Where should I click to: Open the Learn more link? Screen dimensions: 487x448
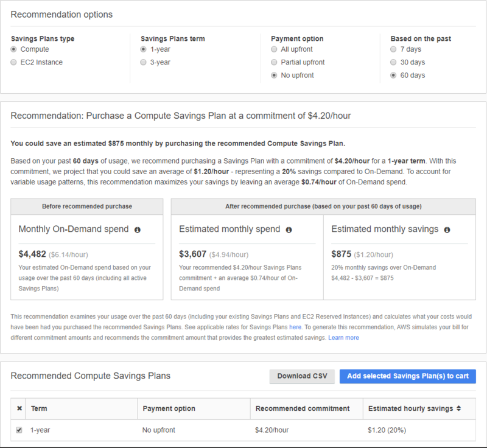tap(343, 337)
